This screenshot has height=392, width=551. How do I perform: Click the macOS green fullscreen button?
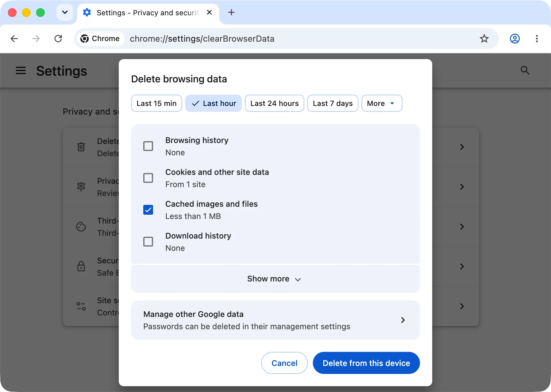[x=40, y=13]
